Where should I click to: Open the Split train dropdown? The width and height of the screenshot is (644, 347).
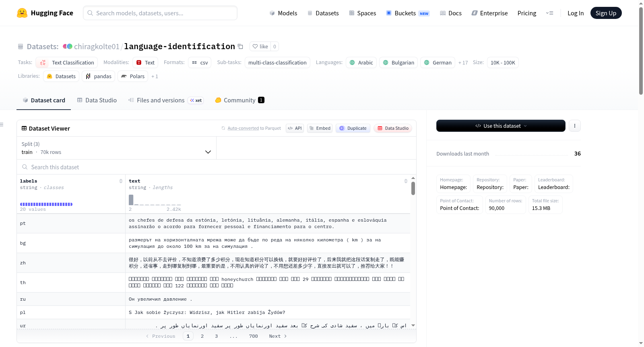pos(116,148)
